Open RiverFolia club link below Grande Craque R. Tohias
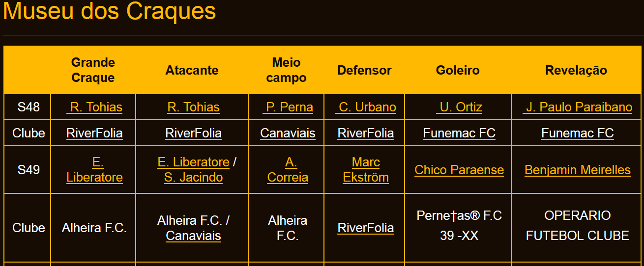The width and height of the screenshot is (644, 266). click(94, 133)
